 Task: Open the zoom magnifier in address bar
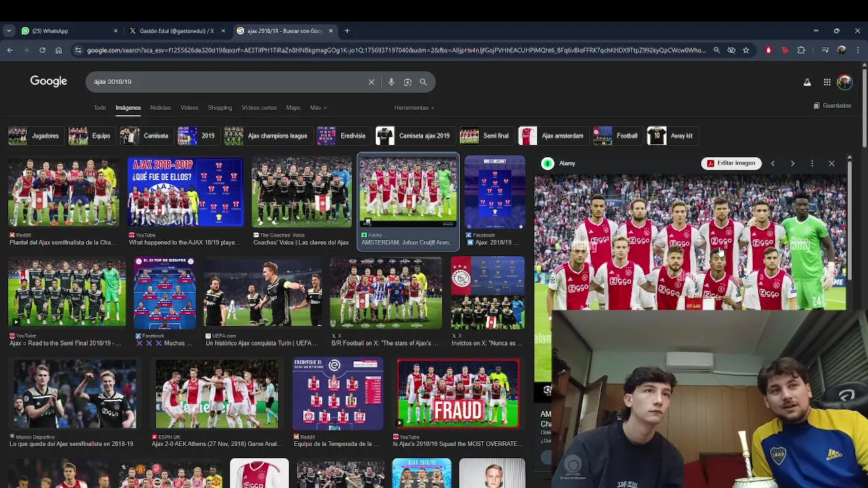pyautogui.click(x=716, y=50)
